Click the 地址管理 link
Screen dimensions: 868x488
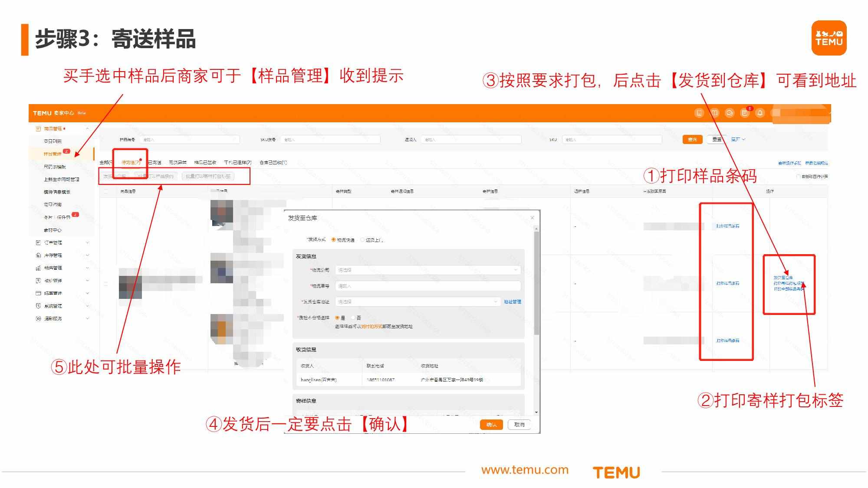coord(513,302)
